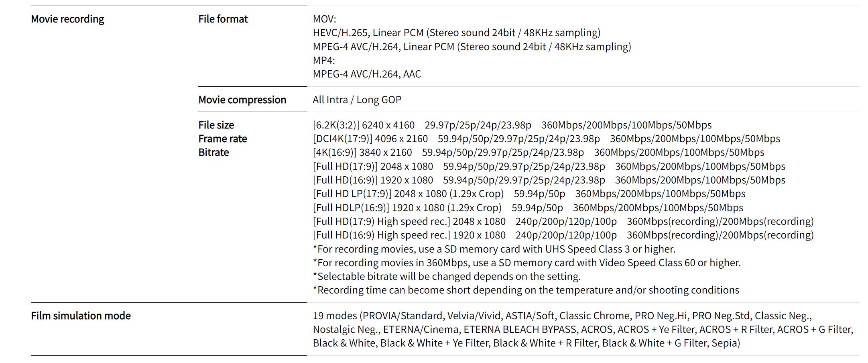Select the File size label

point(216,125)
